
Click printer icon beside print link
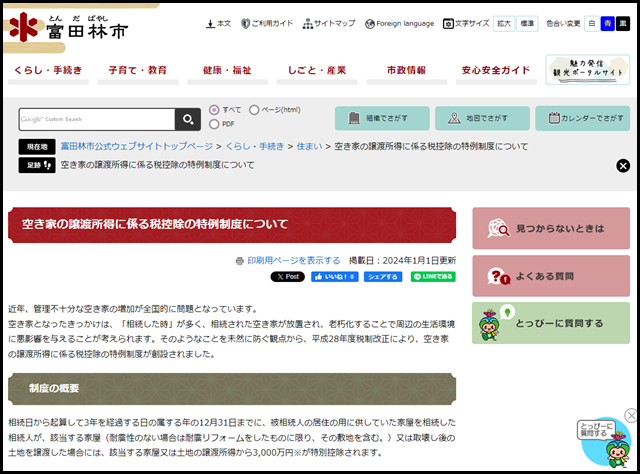coord(240,261)
